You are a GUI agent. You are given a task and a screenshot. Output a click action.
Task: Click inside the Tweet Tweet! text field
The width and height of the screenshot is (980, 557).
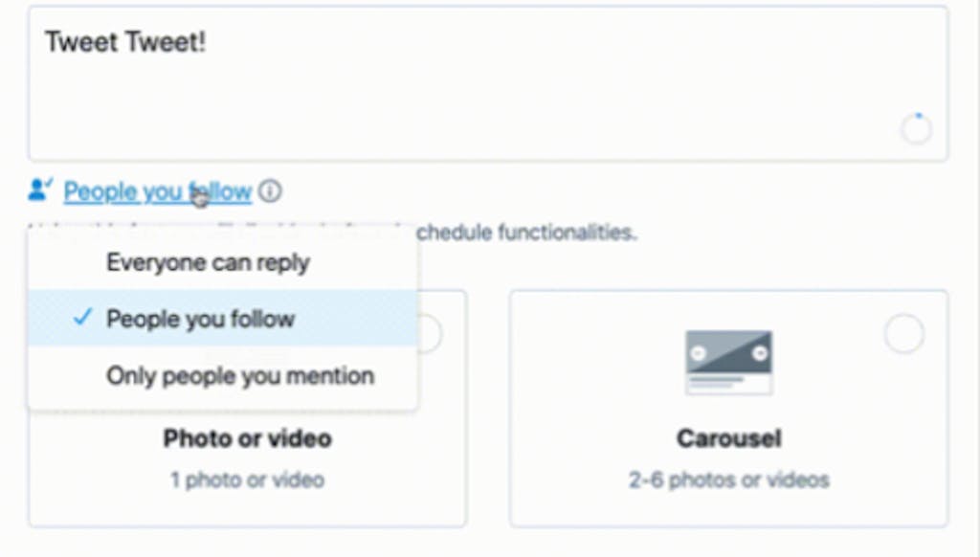[488, 84]
